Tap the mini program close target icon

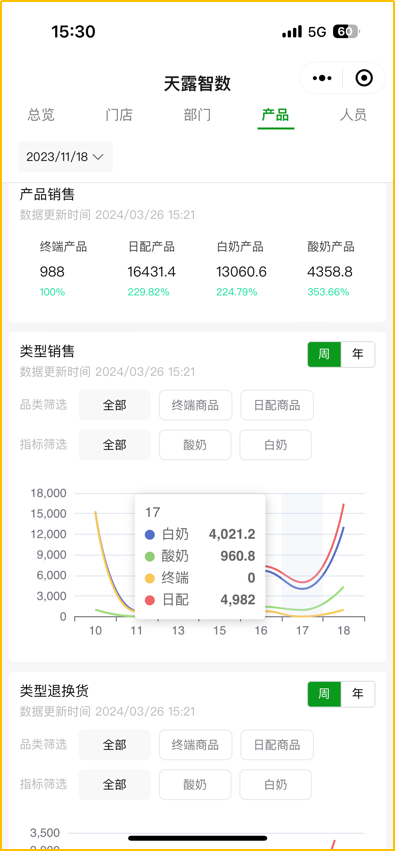(364, 78)
